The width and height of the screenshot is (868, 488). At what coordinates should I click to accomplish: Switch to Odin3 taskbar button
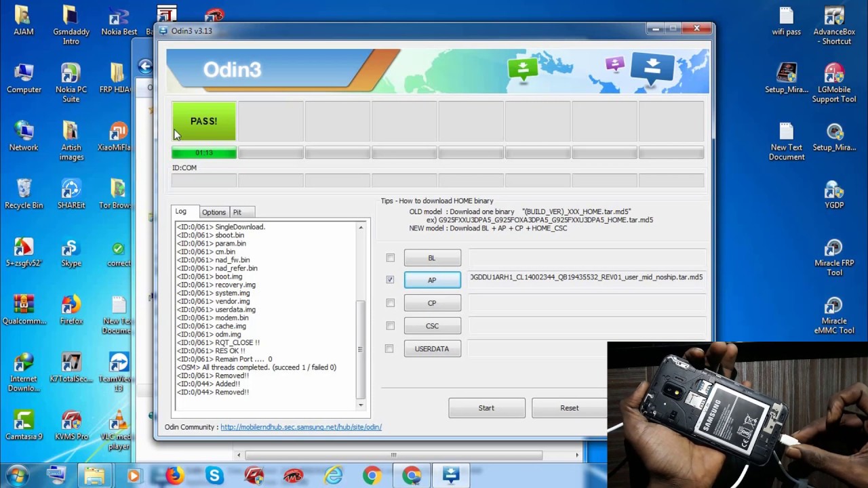[451, 476]
